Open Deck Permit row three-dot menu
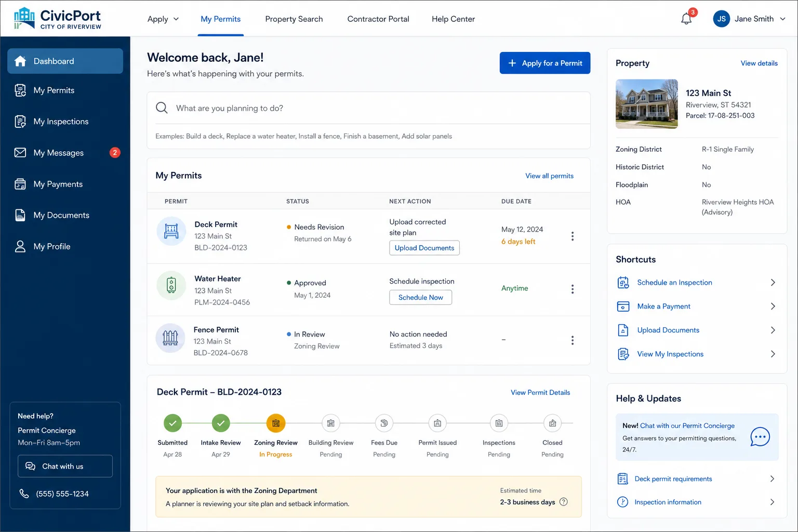 573,236
